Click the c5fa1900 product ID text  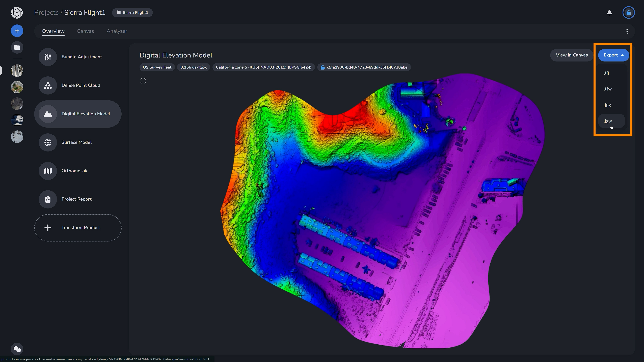[367, 67]
